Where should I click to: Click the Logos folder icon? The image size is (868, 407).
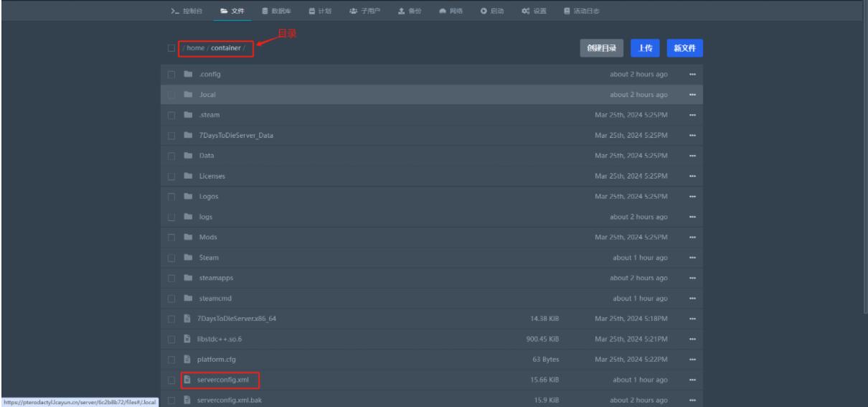(188, 196)
